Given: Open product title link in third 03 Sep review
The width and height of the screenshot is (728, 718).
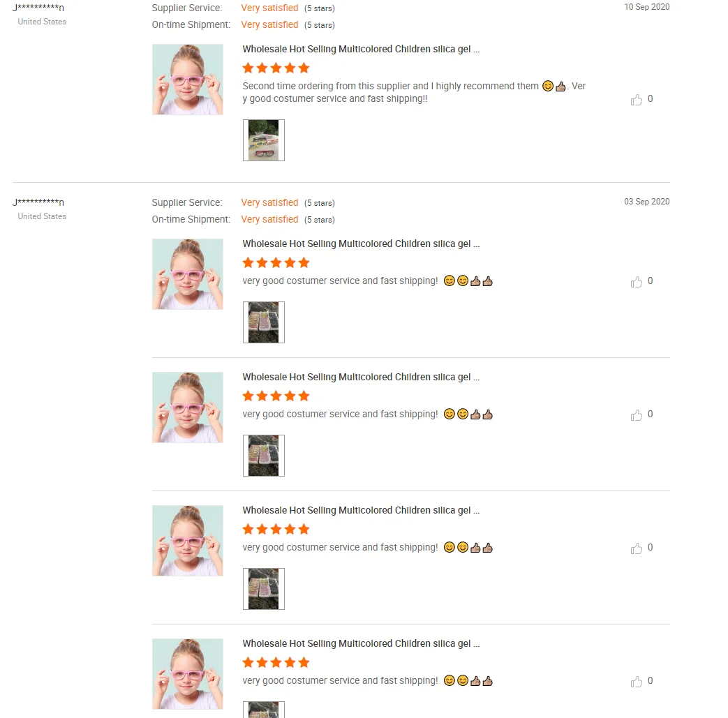Looking at the screenshot, I should (x=361, y=510).
